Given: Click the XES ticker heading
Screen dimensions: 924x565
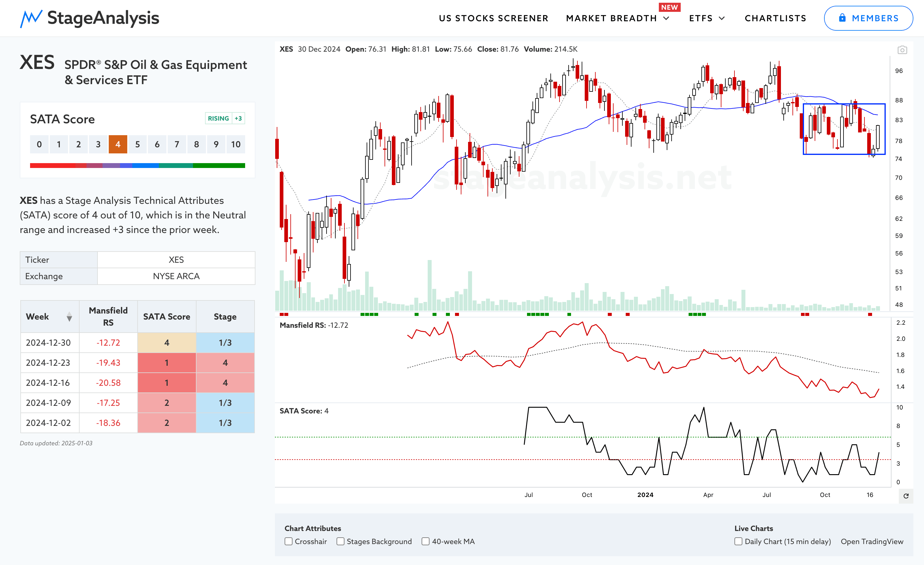Looking at the screenshot, I should pyautogui.click(x=37, y=62).
